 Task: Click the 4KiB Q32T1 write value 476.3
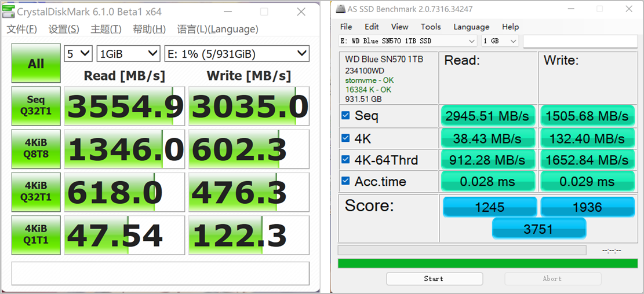coord(249,192)
